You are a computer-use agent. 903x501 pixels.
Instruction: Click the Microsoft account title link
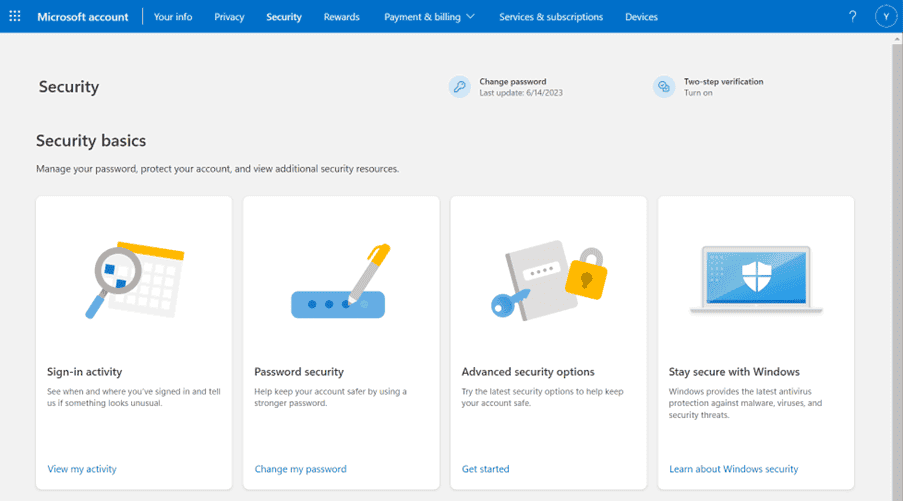click(83, 17)
